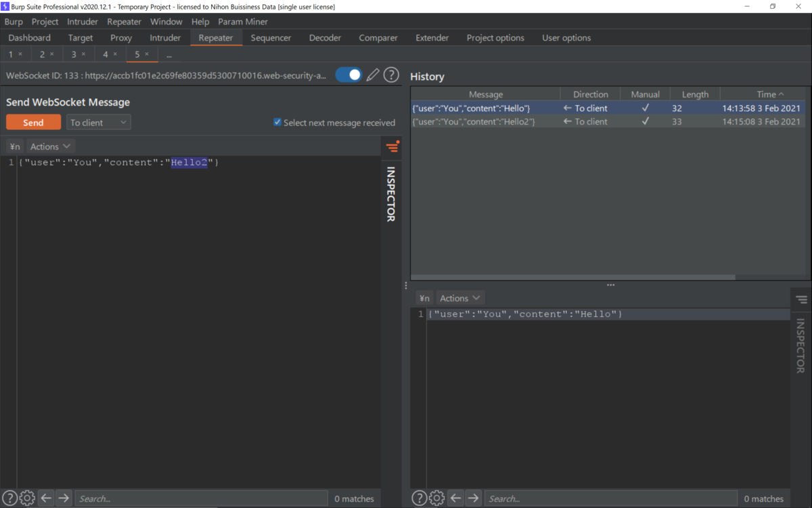Switch to the Dashboard tab
Image resolution: width=812 pixels, height=508 pixels.
pyautogui.click(x=30, y=38)
